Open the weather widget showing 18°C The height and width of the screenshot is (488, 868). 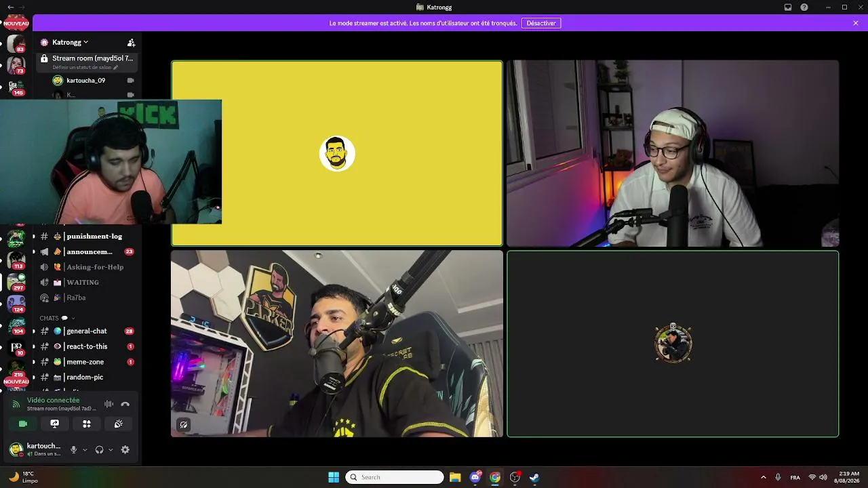pyautogui.click(x=23, y=477)
